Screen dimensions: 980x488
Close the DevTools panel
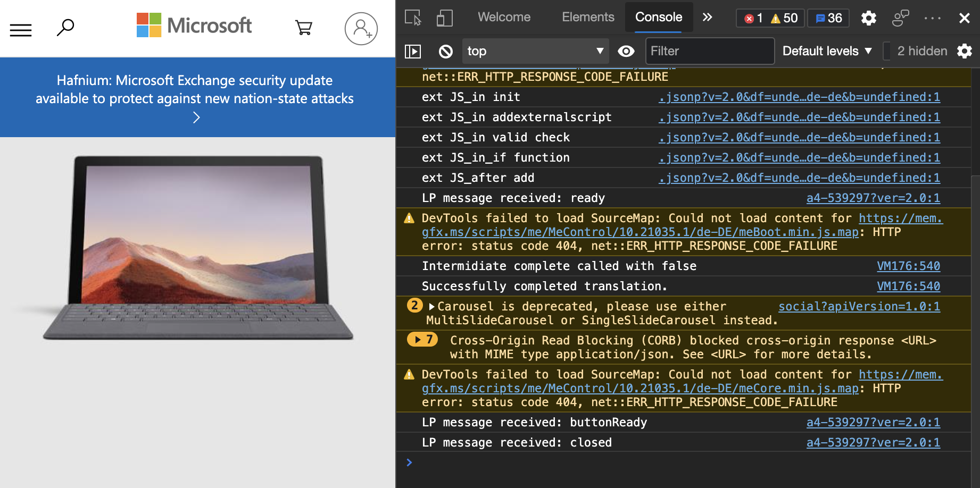pyautogui.click(x=964, y=18)
